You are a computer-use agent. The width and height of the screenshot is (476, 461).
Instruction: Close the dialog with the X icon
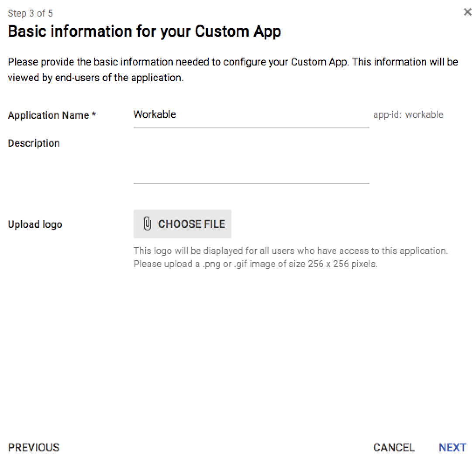[467, 12]
